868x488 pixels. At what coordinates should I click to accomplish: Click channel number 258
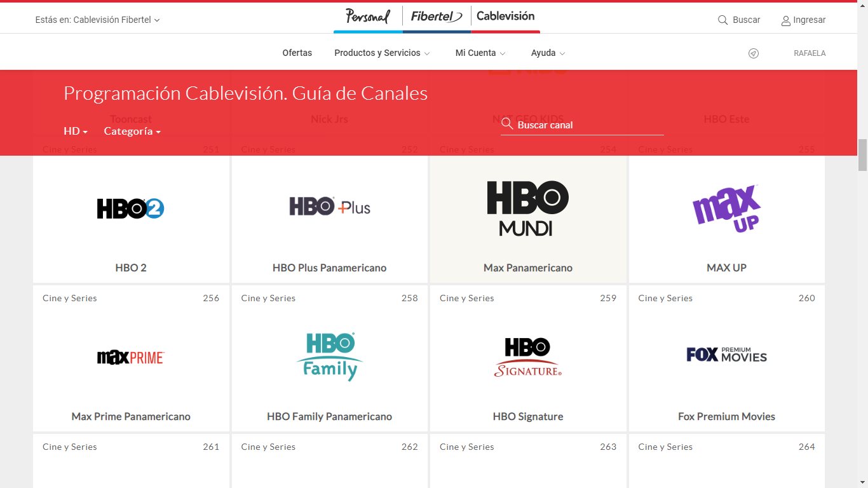pyautogui.click(x=410, y=298)
